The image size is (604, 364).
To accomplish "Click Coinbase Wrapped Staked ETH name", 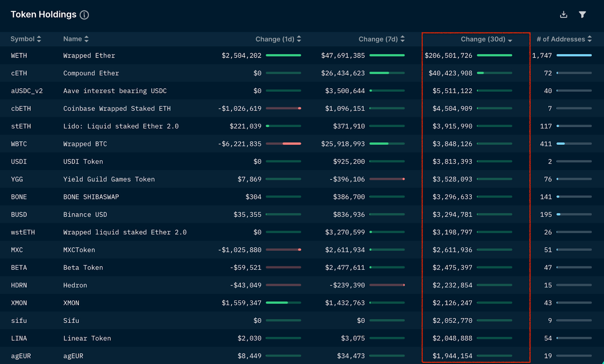I will click(x=117, y=109).
